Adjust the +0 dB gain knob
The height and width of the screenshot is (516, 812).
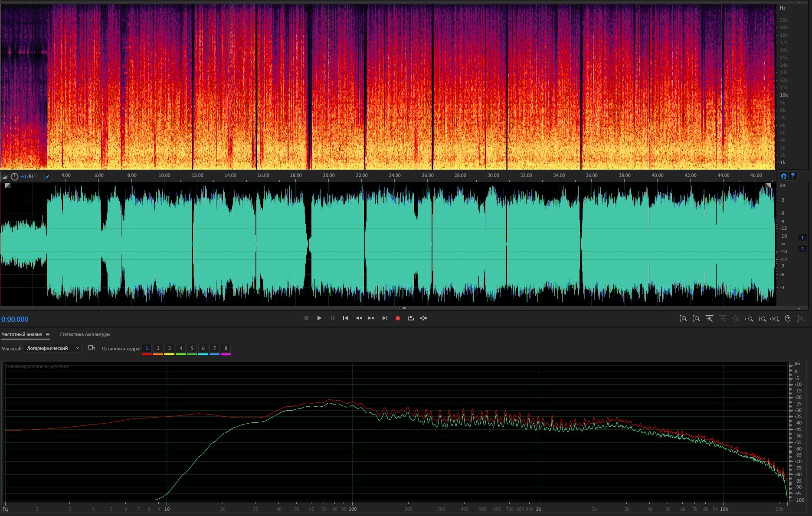(14, 176)
